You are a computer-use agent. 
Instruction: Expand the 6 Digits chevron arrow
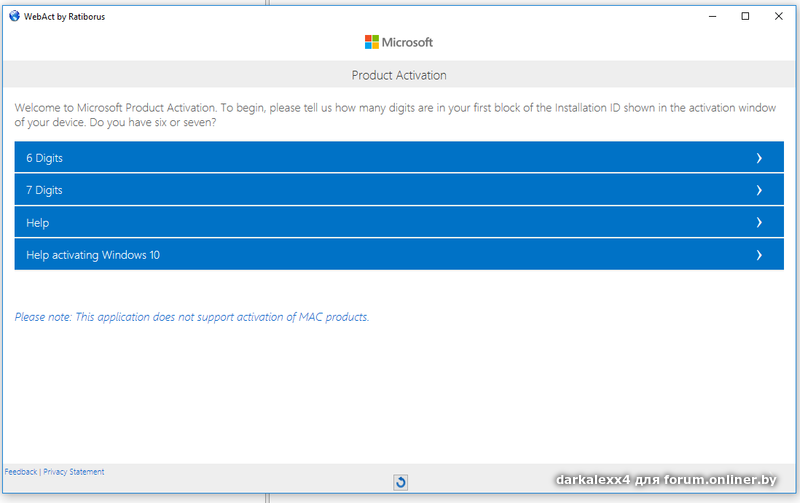tap(759, 158)
